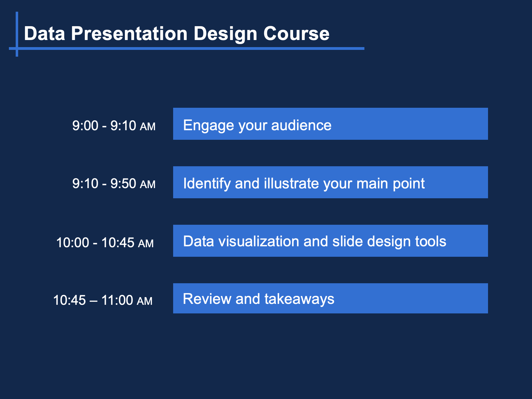Click the word visualization in the third box
Viewport: 532px width, 399px height.
coord(259,241)
